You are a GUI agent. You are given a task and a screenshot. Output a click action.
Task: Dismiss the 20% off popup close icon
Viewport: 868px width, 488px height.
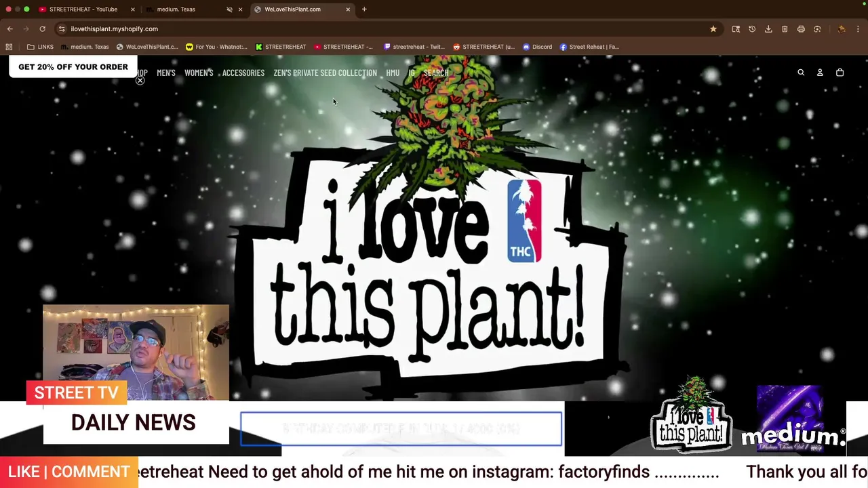(x=140, y=81)
